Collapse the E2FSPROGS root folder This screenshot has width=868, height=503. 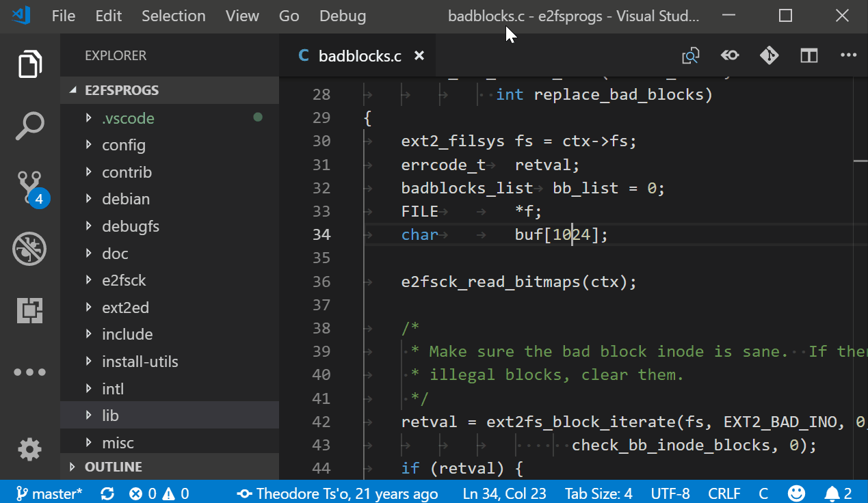170,90
